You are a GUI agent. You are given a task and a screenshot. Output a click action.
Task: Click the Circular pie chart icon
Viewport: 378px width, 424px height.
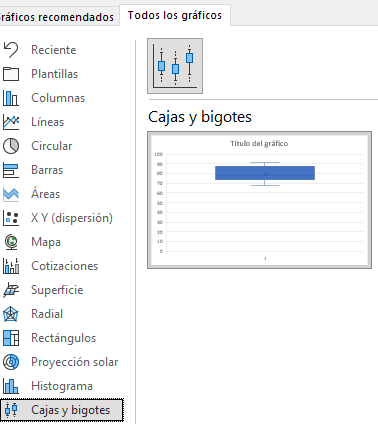pyautogui.click(x=11, y=146)
